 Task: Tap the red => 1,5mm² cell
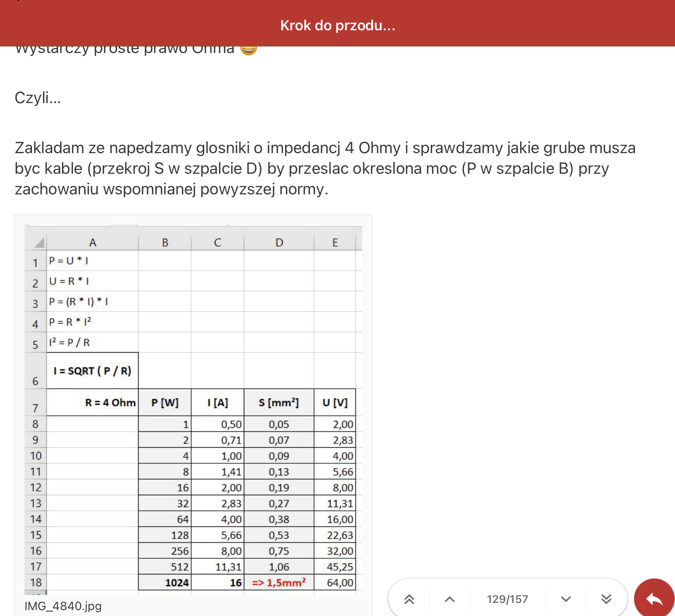point(279,582)
